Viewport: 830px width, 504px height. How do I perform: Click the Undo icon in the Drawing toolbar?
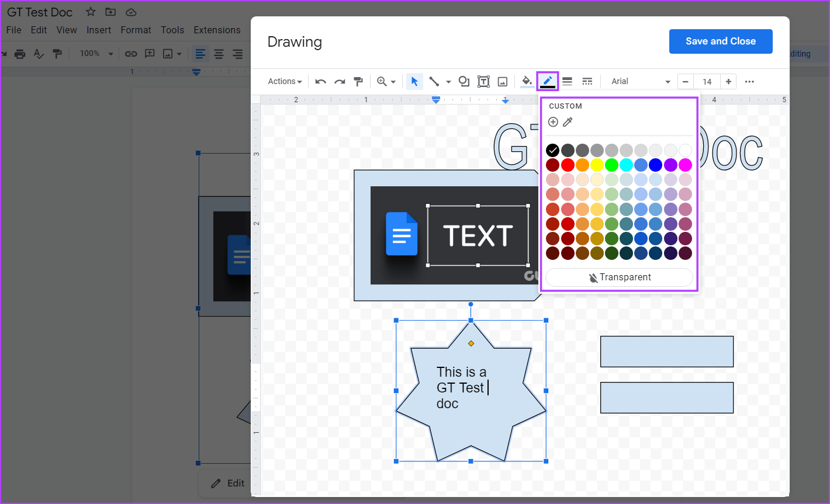point(320,81)
